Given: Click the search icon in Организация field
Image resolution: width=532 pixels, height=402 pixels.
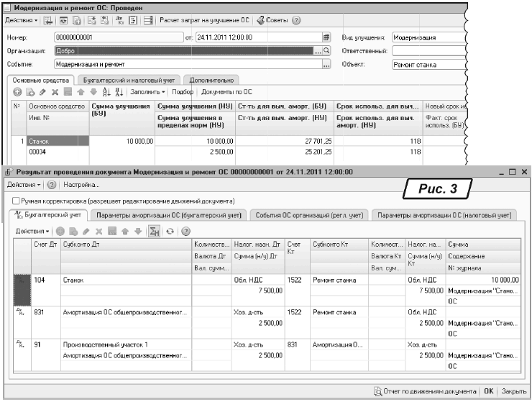Looking at the screenshot, I should 326,51.
